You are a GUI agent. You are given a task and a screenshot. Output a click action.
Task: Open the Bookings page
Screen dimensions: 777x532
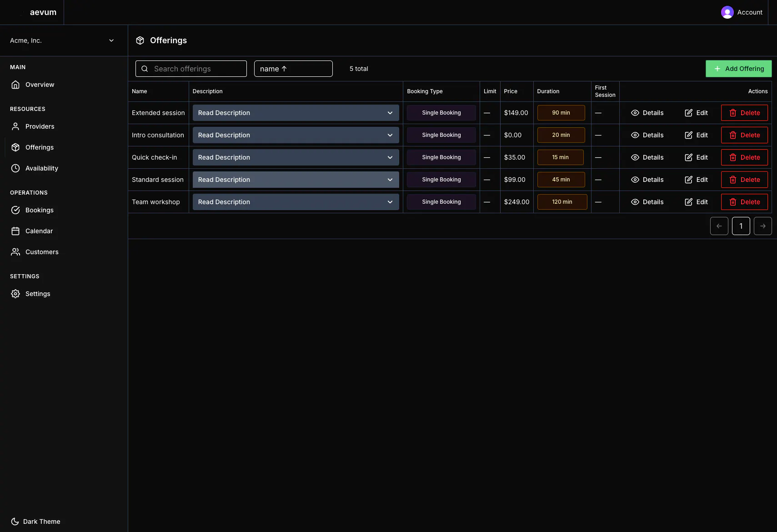point(40,210)
